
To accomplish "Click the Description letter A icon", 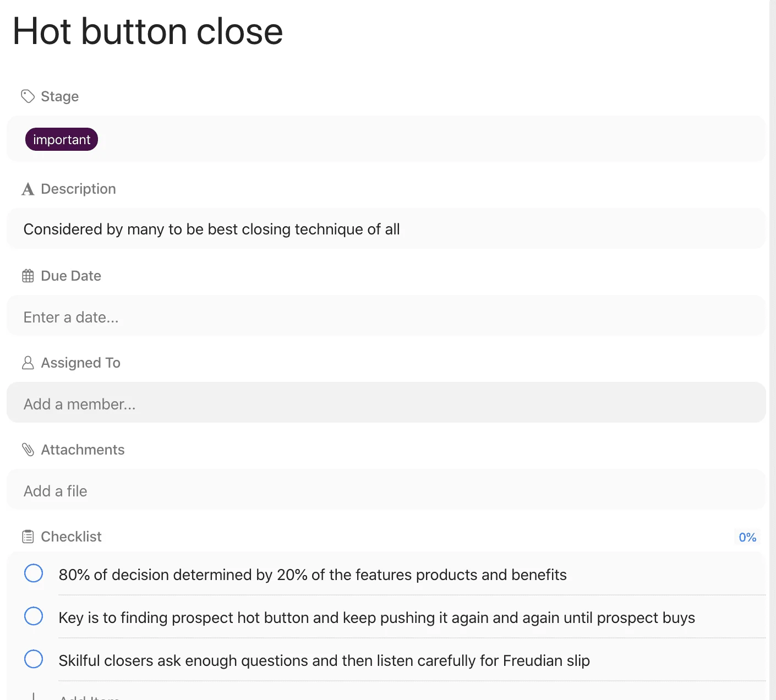I will (28, 189).
